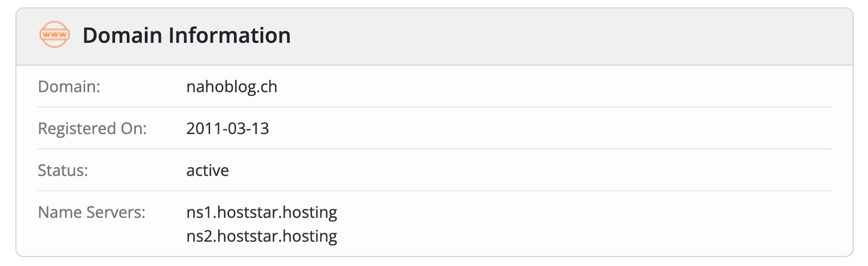Click the Status: field label
The width and height of the screenshot is (868, 266).
tap(61, 171)
